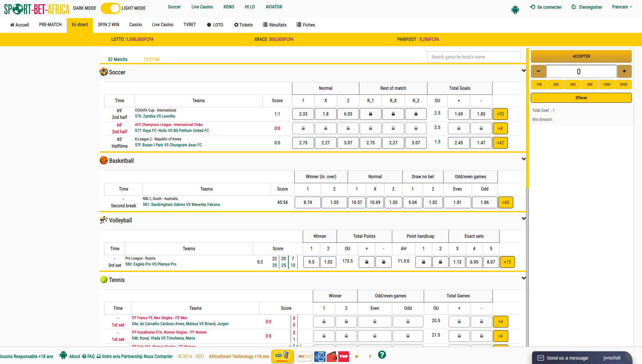Open the Twitter link in footer
The image size is (642, 364).
pyautogui.click(x=356, y=357)
